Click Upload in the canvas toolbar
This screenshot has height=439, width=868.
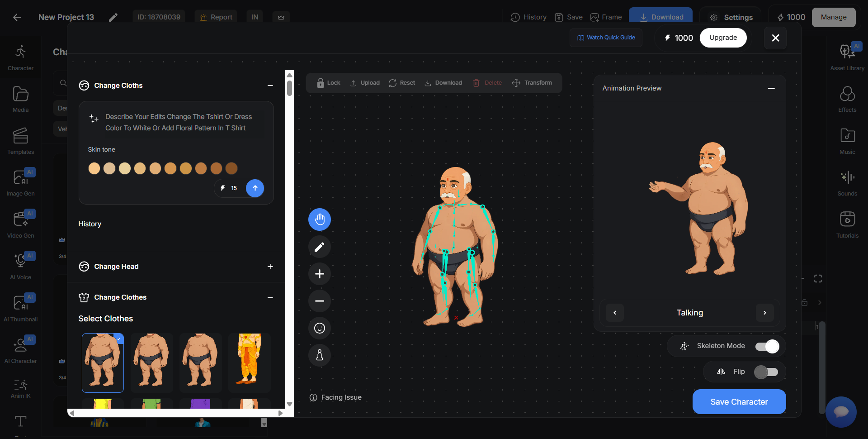[x=365, y=83]
